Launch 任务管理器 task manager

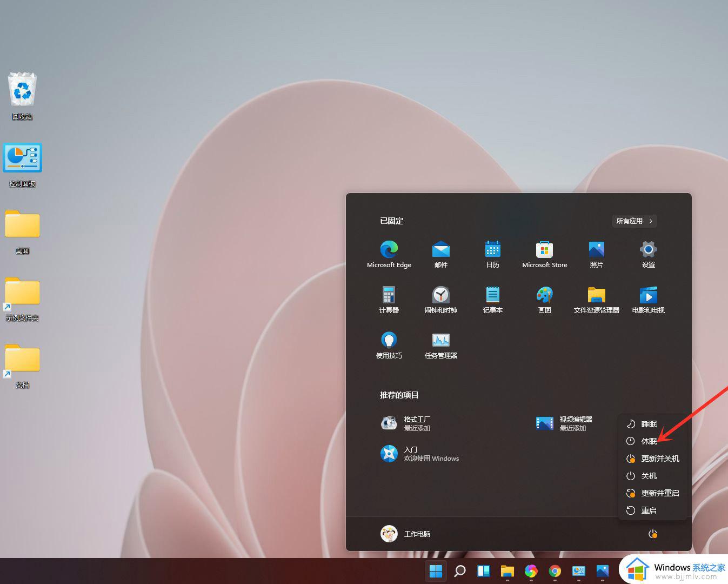[441, 345]
